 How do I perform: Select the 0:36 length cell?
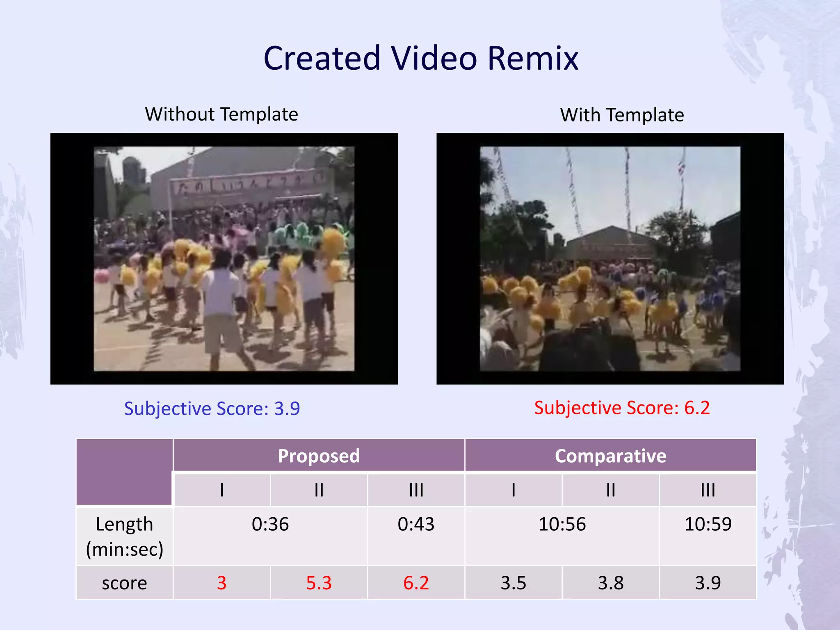point(270,524)
